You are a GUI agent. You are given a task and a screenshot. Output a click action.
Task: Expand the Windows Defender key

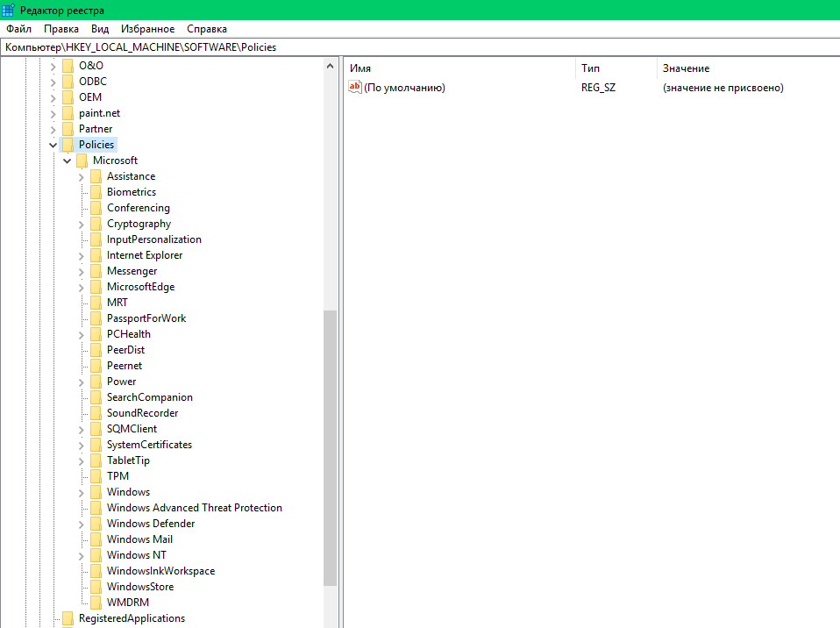tap(81, 525)
